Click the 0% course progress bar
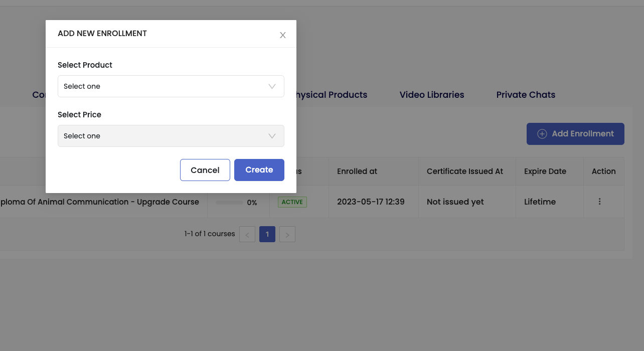Image resolution: width=644 pixels, height=351 pixels. pyautogui.click(x=229, y=203)
